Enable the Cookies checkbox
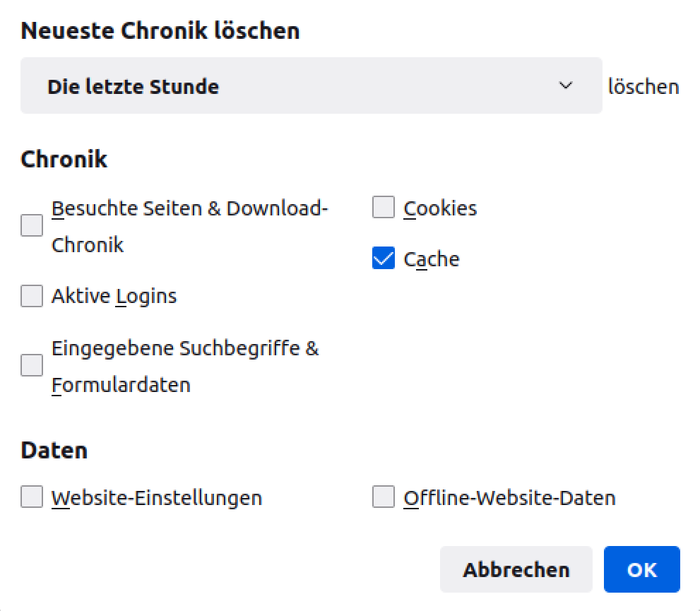 click(x=384, y=208)
